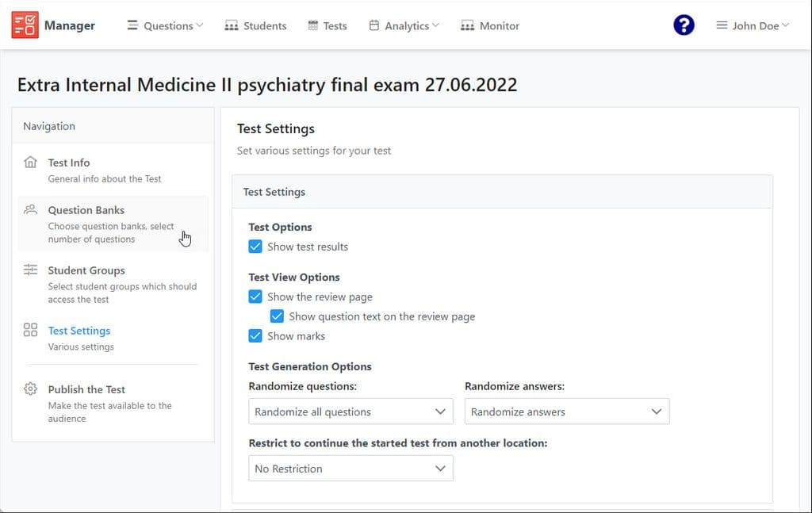Screen dimensions: 812x513
Task: Open the blue question mark help icon
Action: click(684, 25)
